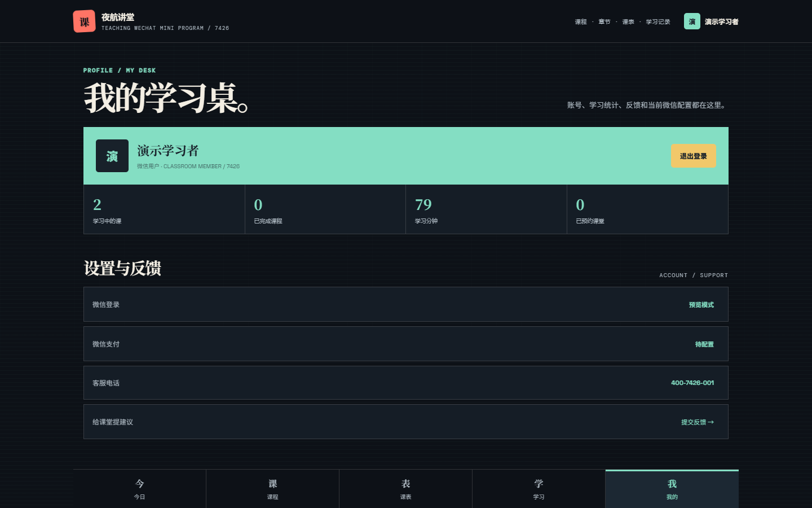Image resolution: width=812 pixels, height=508 pixels.
Task: Switch to the 课程 bottom tab
Action: (273, 489)
